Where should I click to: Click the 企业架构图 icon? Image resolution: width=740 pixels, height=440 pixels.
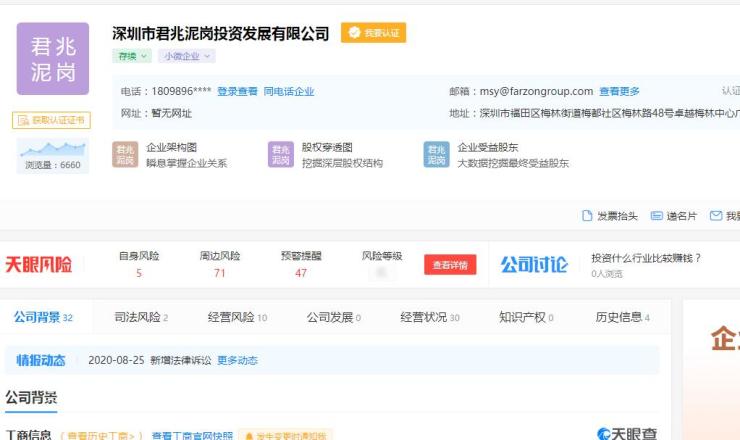125,154
